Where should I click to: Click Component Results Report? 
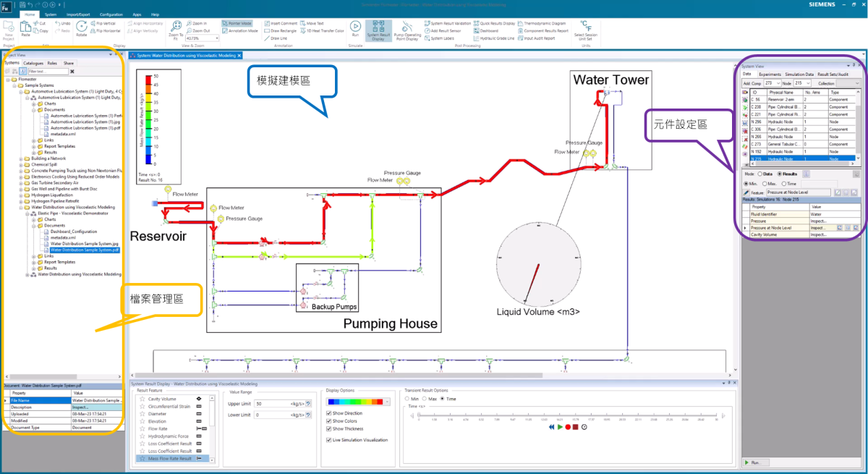coord(543,31)
